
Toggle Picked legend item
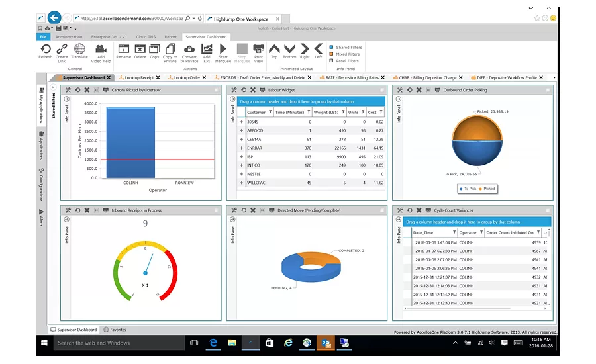(487, 189)
